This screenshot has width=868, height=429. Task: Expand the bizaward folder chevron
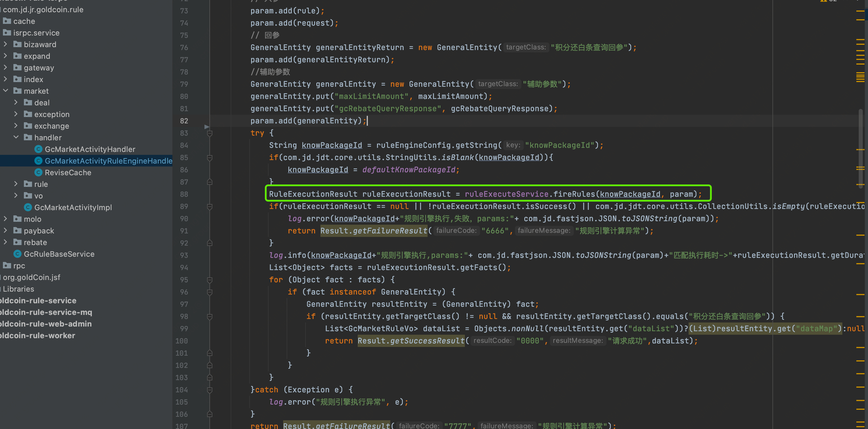point(6,45)
